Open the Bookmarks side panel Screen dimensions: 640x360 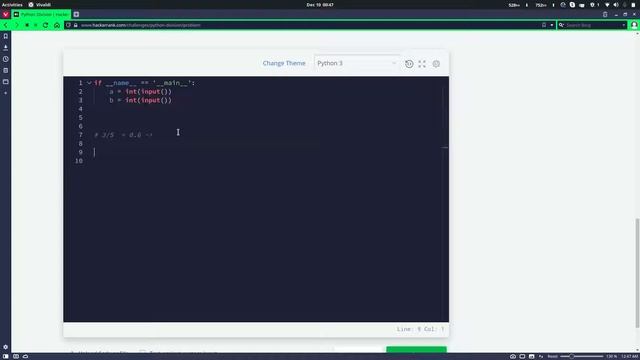pyautogui.click(x=6, y=36)
